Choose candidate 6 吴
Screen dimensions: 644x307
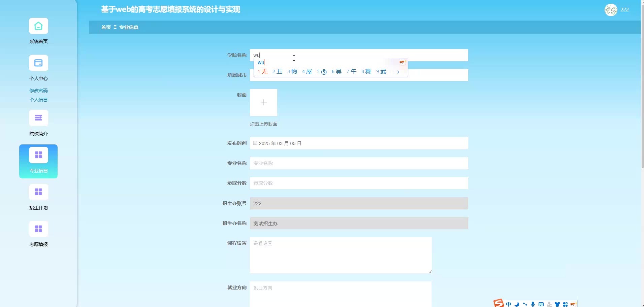337,72
